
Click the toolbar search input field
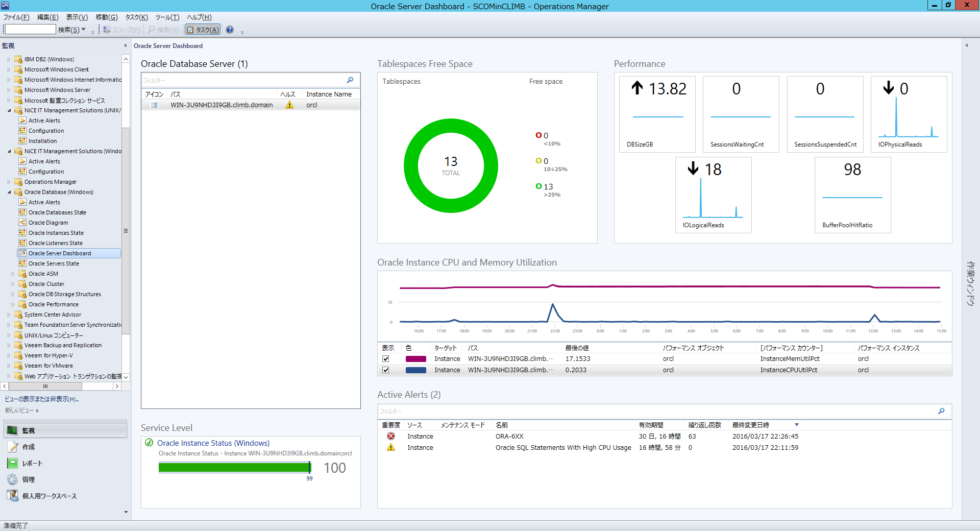point(30,30)
